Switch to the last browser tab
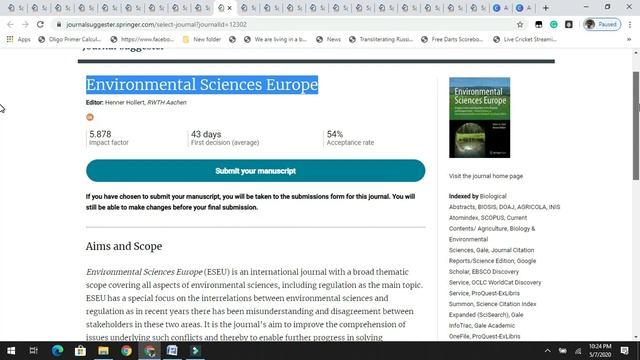 (524, 8)
